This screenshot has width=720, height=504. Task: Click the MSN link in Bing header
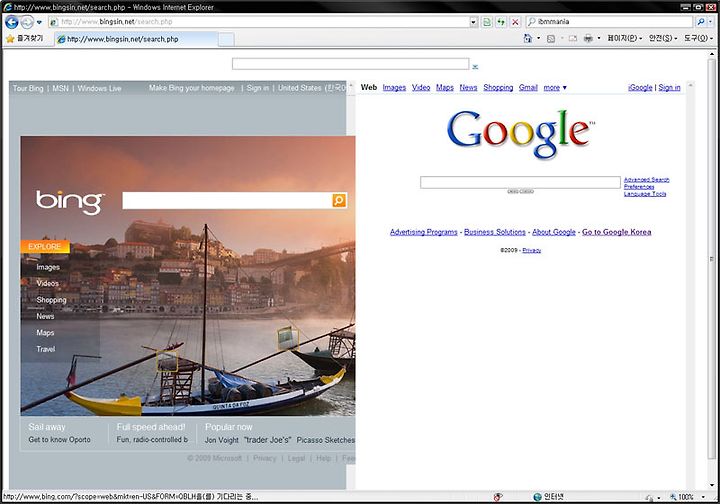(60, 88)
